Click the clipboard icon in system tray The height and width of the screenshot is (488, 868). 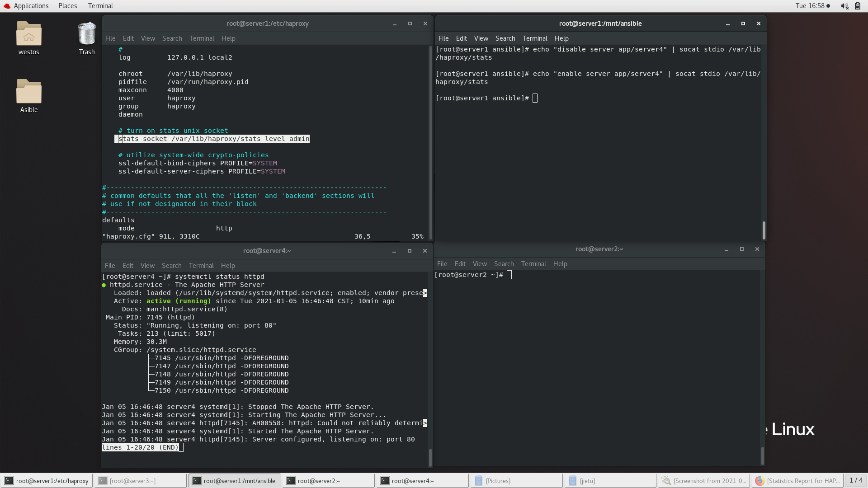coord(858,6)
